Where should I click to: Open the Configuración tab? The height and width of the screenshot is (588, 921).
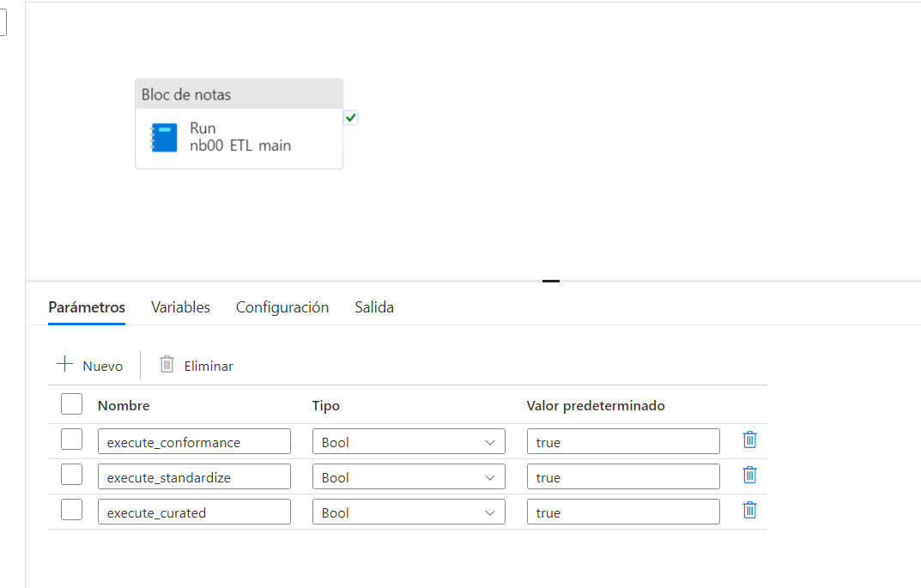click(282, 307)
